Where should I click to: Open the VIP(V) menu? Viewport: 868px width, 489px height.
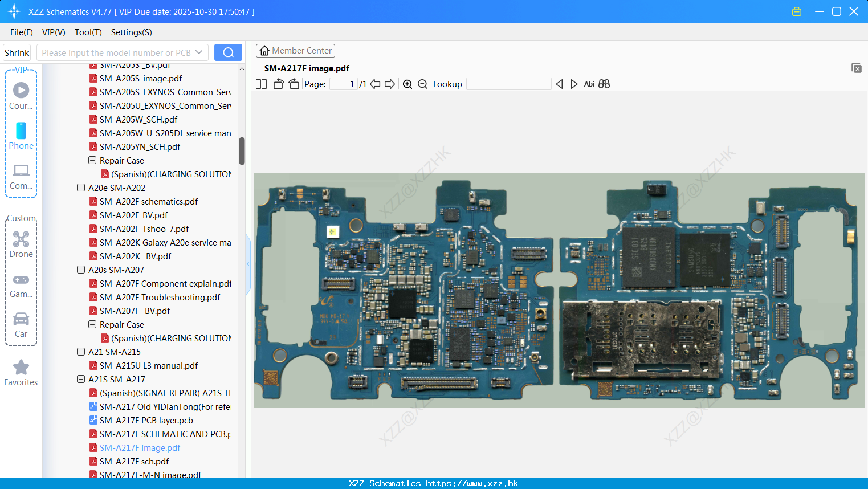(x=54, y=32)
